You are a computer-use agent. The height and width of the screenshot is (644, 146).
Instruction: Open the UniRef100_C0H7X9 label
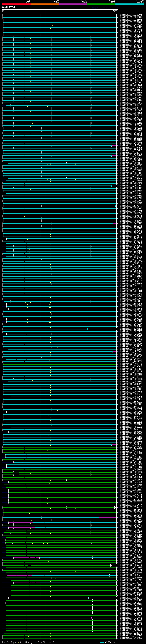pyautogui.click(x=131, y=95)
